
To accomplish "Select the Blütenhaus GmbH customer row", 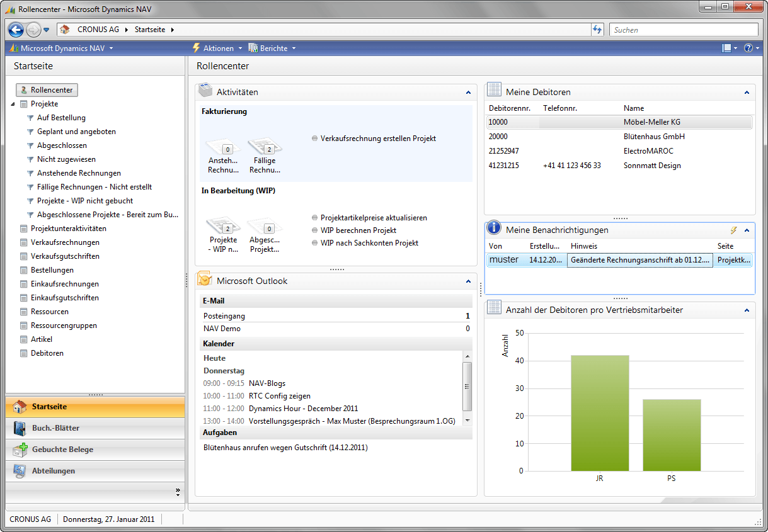I will [620, 137].
